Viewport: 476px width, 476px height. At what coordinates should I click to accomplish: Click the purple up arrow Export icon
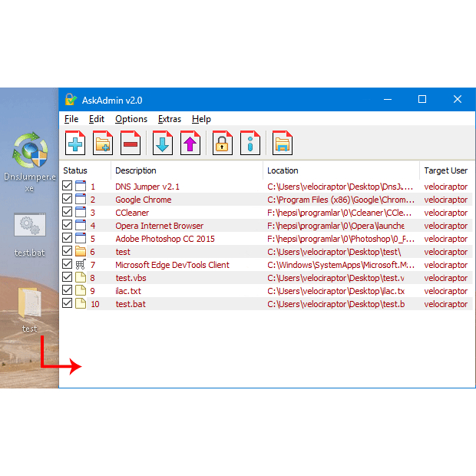click(x=190, y=143)
